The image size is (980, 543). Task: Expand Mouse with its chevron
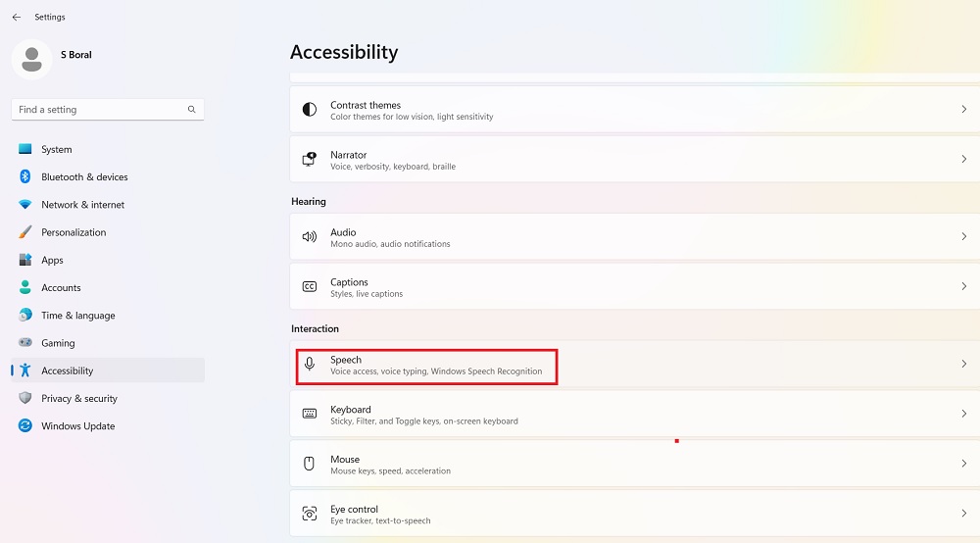coord(963,463)
